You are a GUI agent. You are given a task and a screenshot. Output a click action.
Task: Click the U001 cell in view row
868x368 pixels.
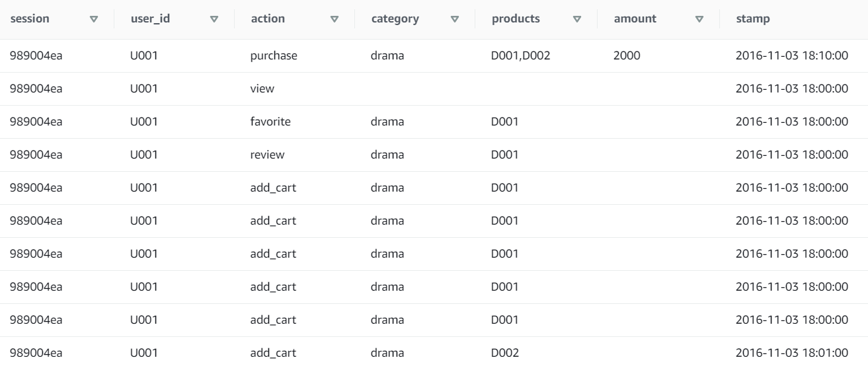143,89
